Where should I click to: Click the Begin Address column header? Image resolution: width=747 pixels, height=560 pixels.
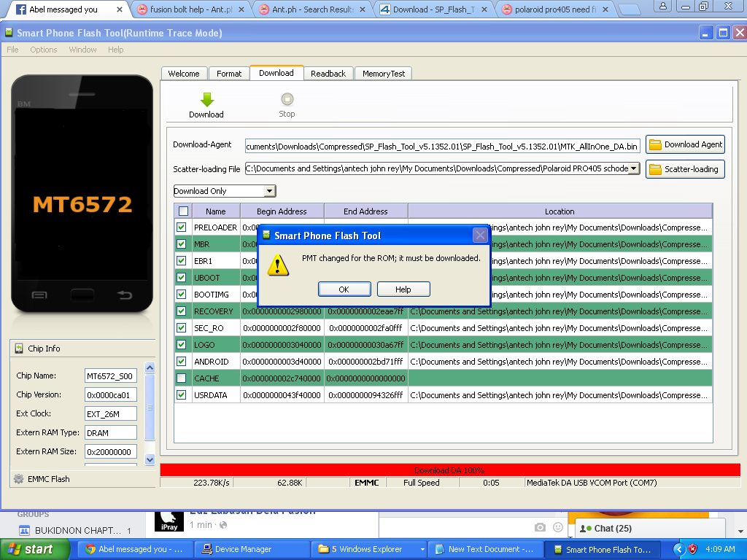pyautogui.click(x=282, y=211)
